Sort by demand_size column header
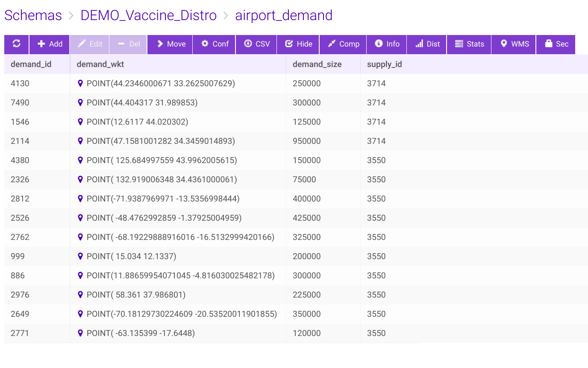588x368 pixels. tap(317, 64)
